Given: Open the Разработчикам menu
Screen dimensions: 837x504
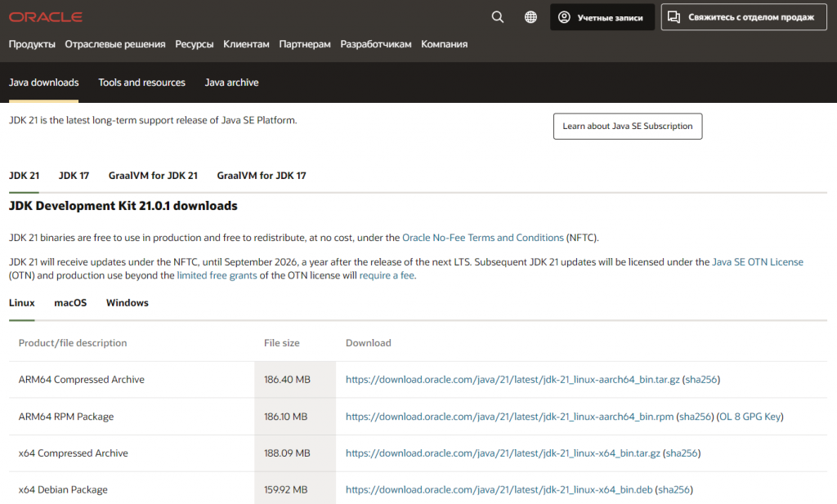Looking at the screenshot, I should pyautogui.click(x=376, y=44).
